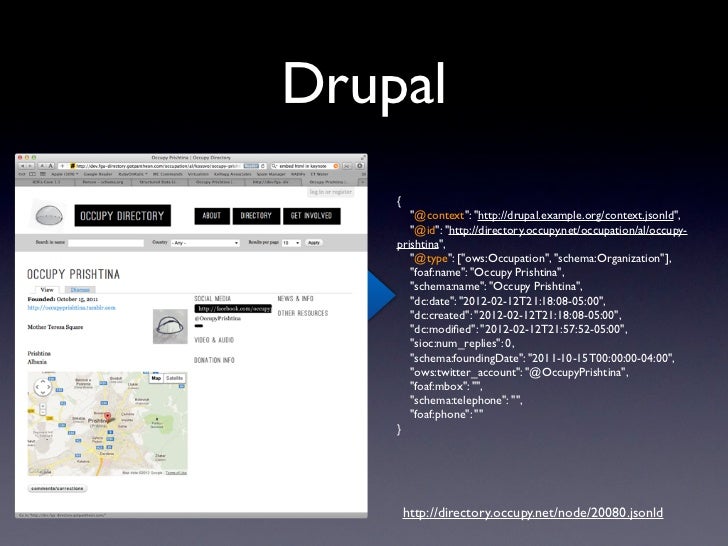Zoom in with map plus button
728x546 pixels.
click(x=43, y=406)
